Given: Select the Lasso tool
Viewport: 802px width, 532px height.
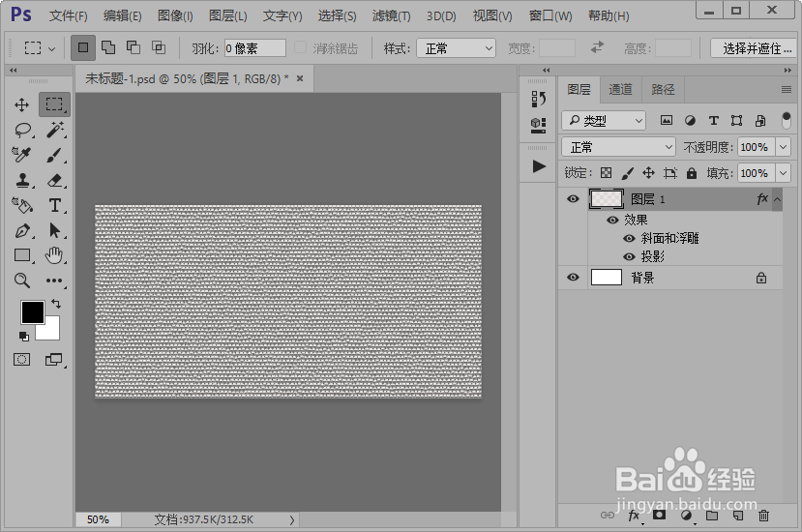Looking at the screenshot, I should (x=23, y=130).
